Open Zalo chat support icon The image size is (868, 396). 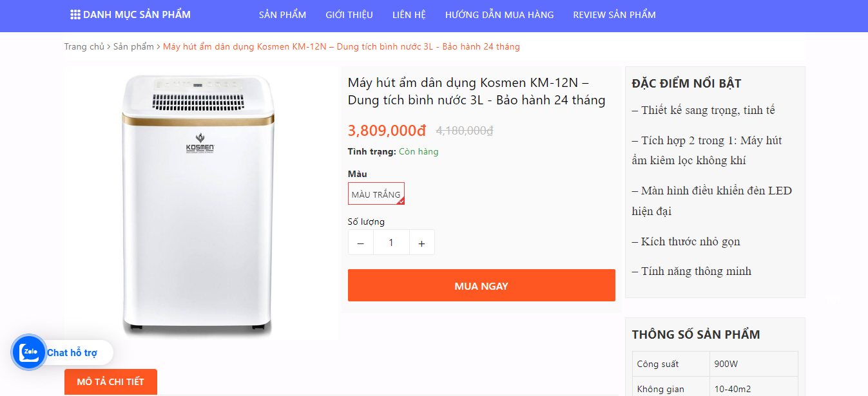[x=29, y=352]
